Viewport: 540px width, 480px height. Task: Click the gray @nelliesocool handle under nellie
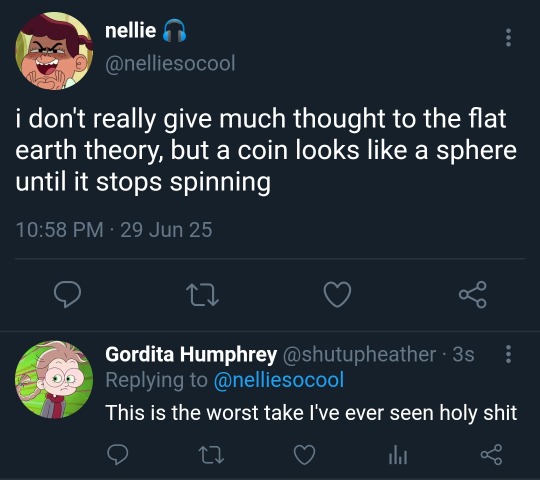(x=170, y=63)
